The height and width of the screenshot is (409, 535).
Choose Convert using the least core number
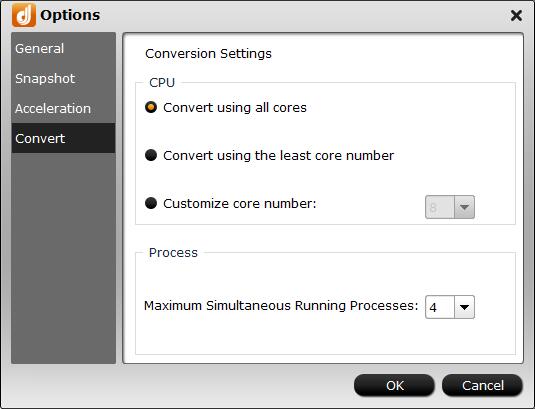[x=151, y=155]
